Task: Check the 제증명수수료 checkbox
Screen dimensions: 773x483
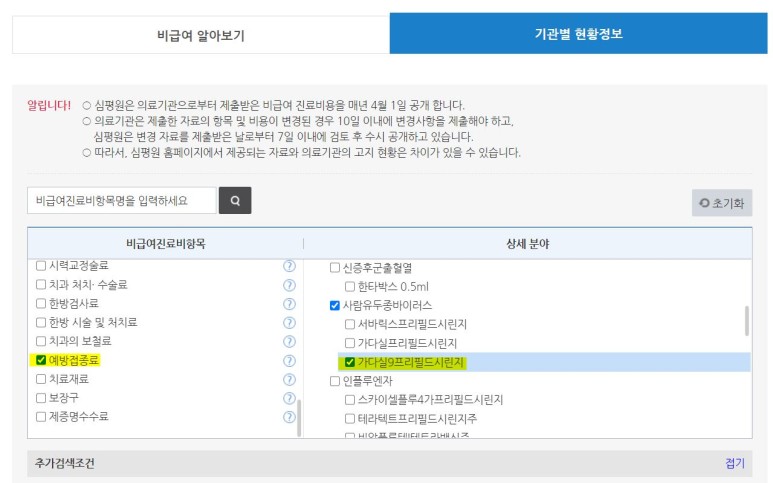Action: 41,416
